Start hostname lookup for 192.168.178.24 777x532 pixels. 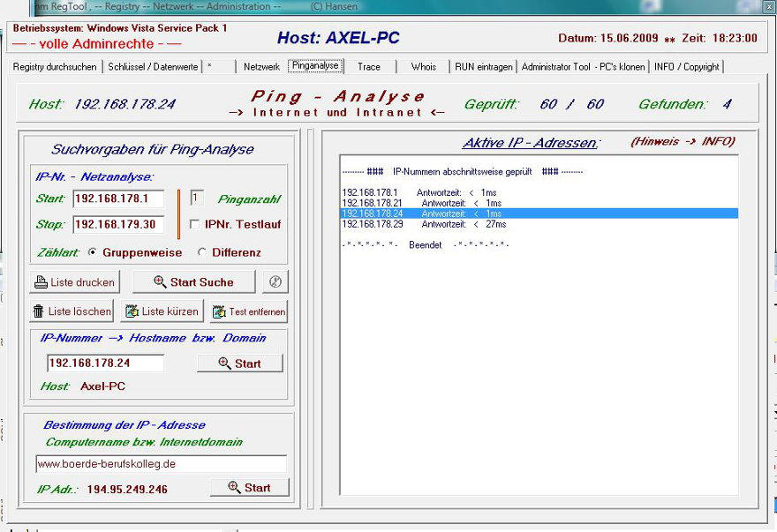(239, 363)
